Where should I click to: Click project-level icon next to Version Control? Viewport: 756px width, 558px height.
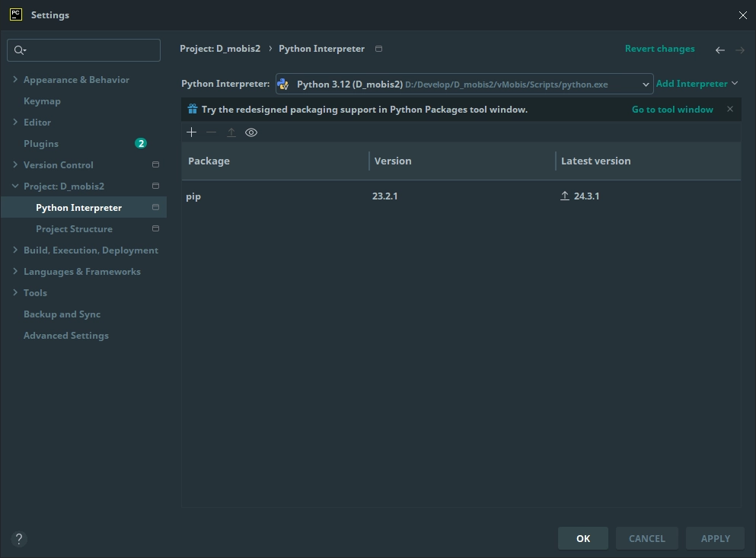coord(156,164)
